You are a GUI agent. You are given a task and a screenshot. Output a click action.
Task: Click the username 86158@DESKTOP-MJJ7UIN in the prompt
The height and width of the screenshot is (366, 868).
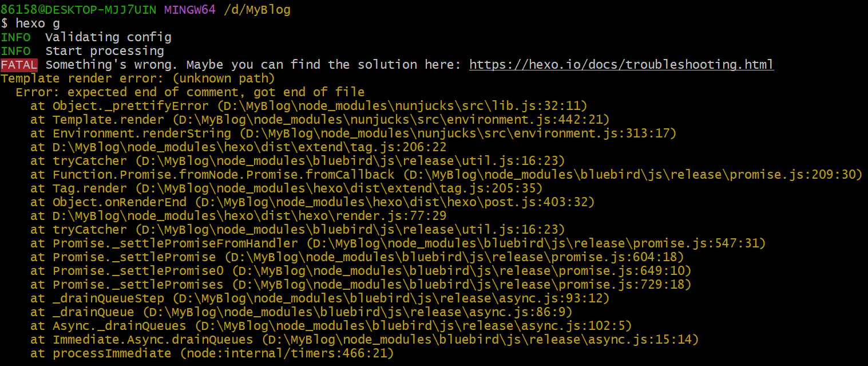(79, 10)
